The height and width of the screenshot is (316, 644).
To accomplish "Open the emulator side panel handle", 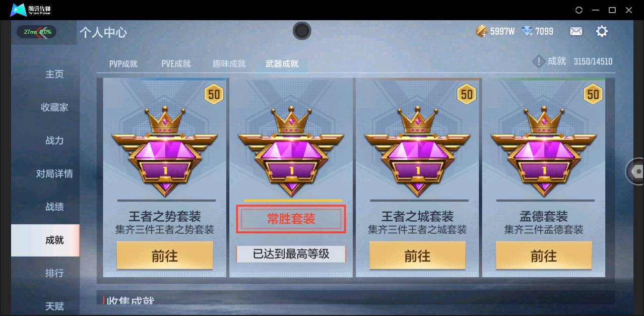I will tap(635, 171).
